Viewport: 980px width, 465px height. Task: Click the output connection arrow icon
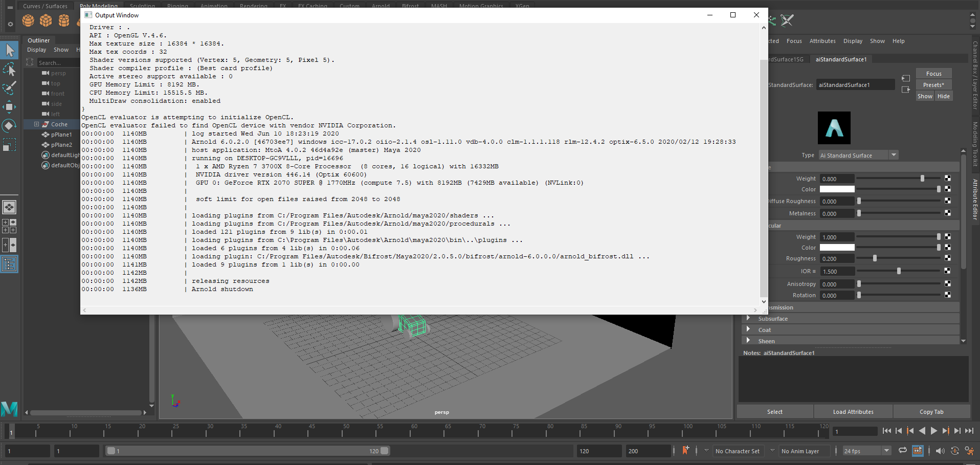(x=906, y=90)
